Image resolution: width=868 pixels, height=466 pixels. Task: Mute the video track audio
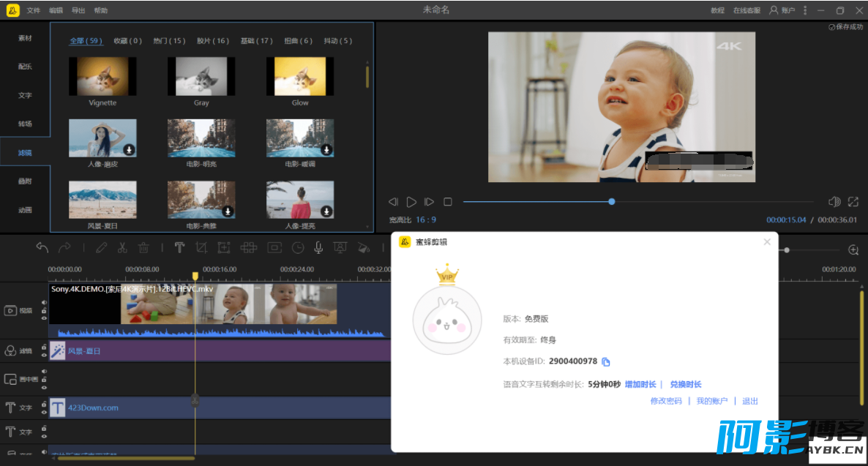coord(44,302)
